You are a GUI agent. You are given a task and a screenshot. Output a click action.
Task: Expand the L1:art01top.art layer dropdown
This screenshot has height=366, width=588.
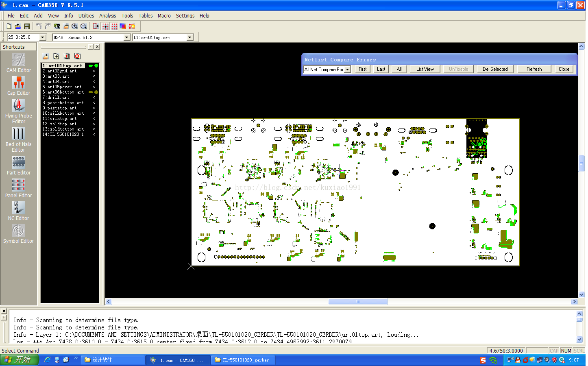(189, 37)
